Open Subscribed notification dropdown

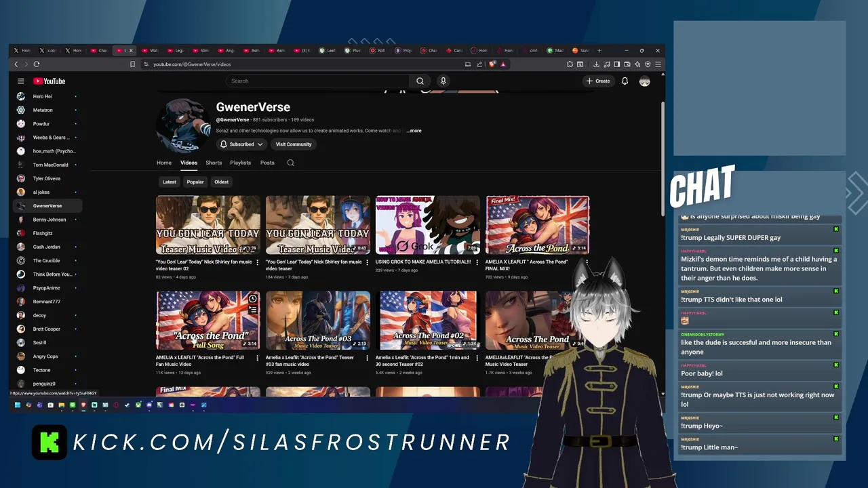pos(241,144)
